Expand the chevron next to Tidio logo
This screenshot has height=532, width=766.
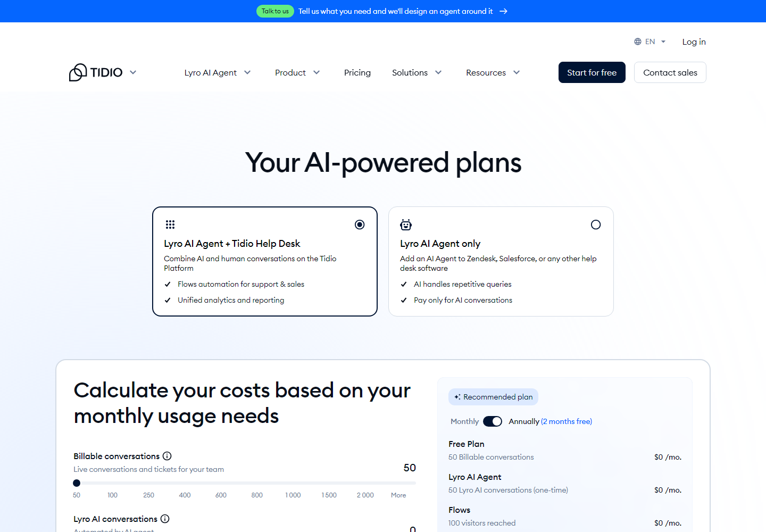[133, 72]
